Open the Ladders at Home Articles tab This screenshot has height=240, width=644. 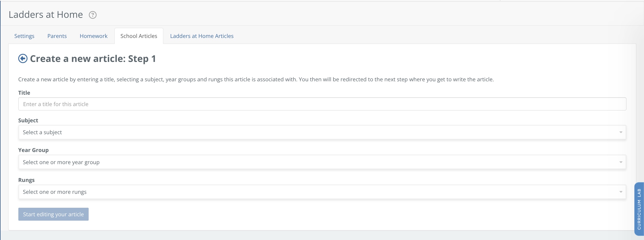point(202,36)
